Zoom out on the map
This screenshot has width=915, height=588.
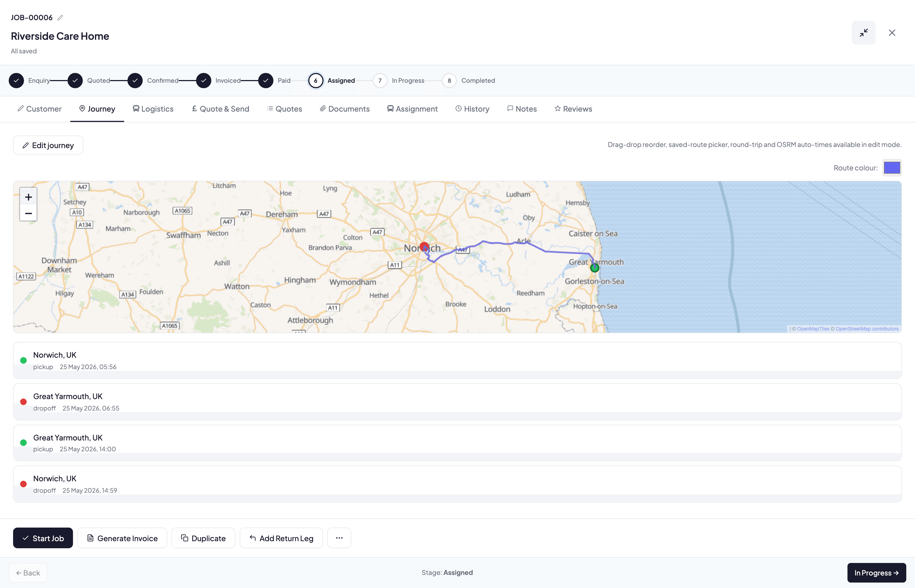coord(28,213)
